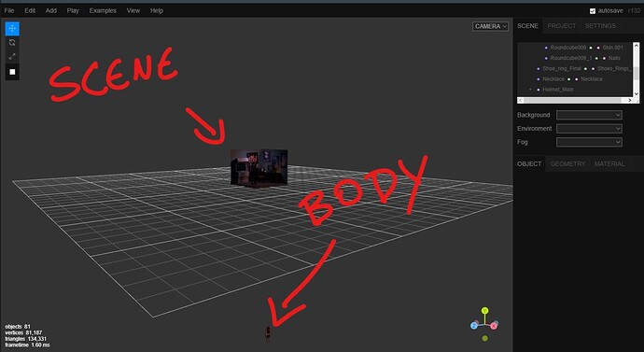This screenshot has height=352, width=644.
Task: Click the Nails material label
Action: [614, 58]
